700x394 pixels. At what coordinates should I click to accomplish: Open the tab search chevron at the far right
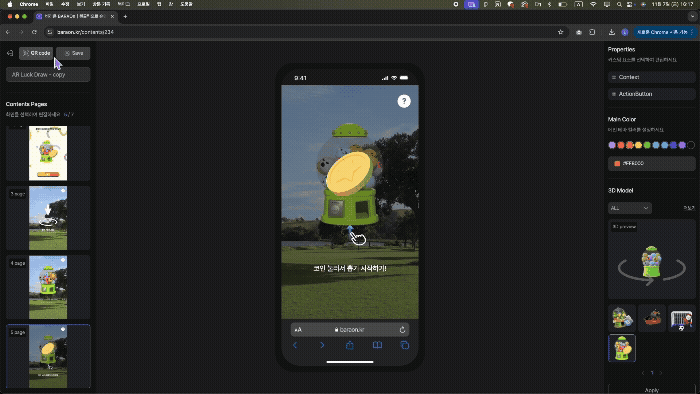[x=692, y=17]
